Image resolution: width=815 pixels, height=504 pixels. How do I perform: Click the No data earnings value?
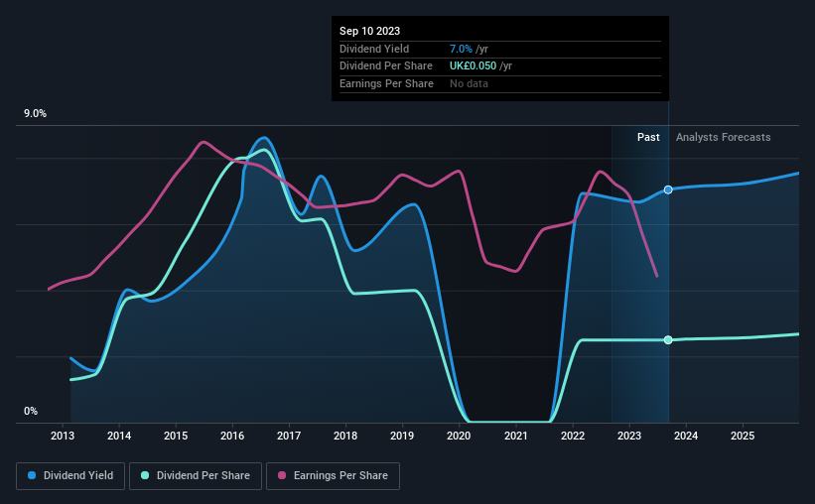pyautogui.click(x=469, y=83)
